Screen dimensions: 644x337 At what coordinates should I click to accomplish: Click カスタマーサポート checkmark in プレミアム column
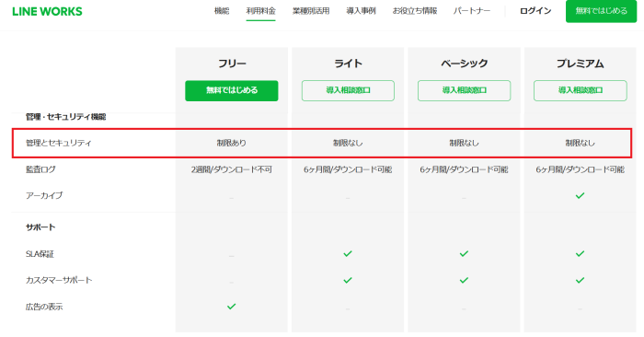(580, 280)
